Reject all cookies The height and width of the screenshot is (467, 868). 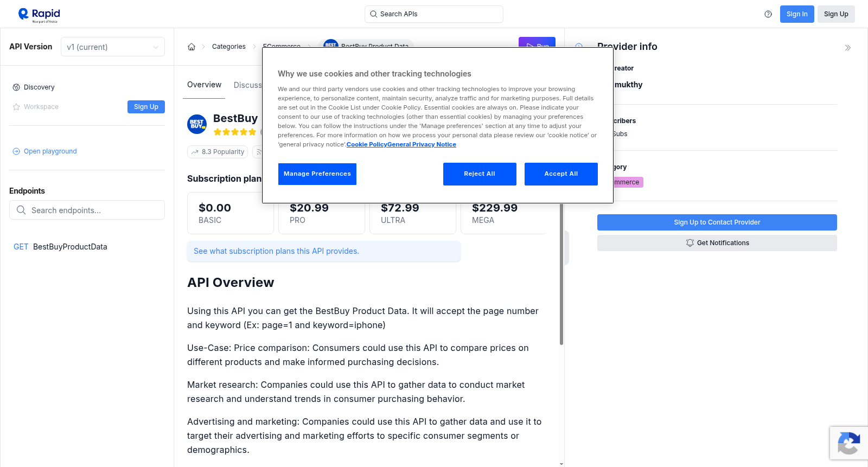[480, 174]
